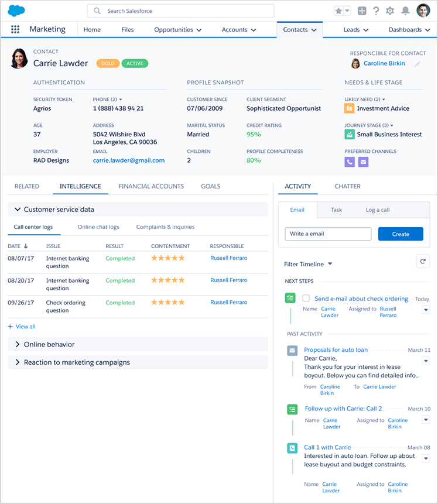This screenshot has height=504, width=438.
Task: Select the Online chat logs tab
Action: 98,227
